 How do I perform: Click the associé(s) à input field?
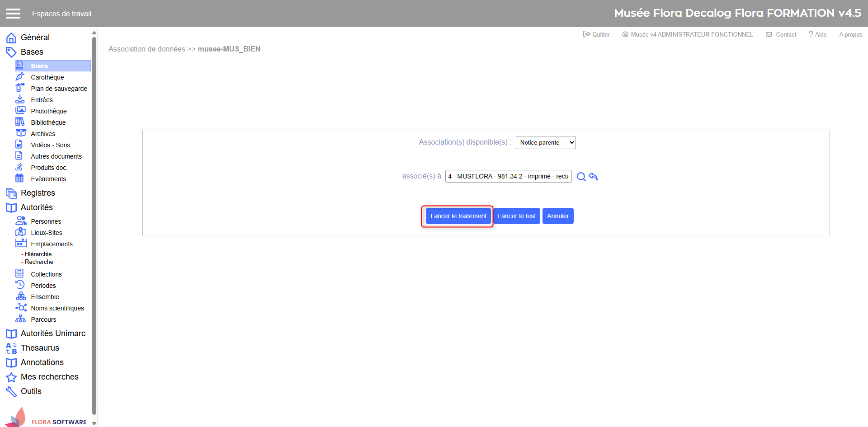[509, 176]
